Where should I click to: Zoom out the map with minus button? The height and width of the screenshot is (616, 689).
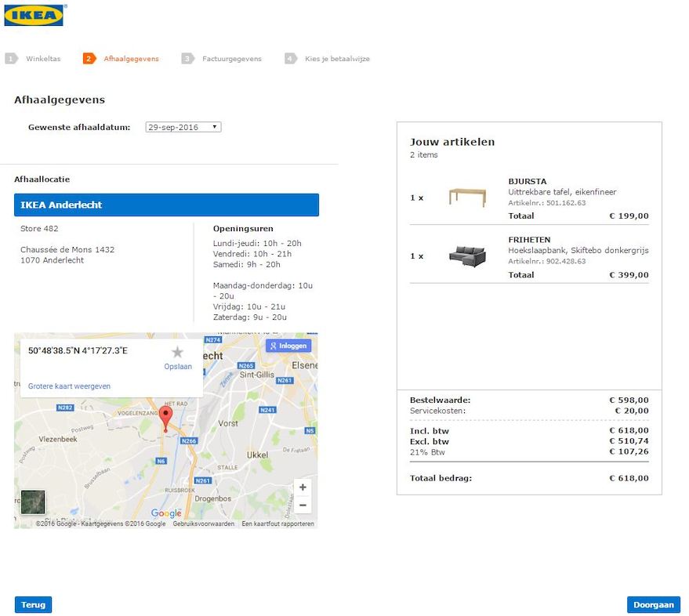point(303,505)
